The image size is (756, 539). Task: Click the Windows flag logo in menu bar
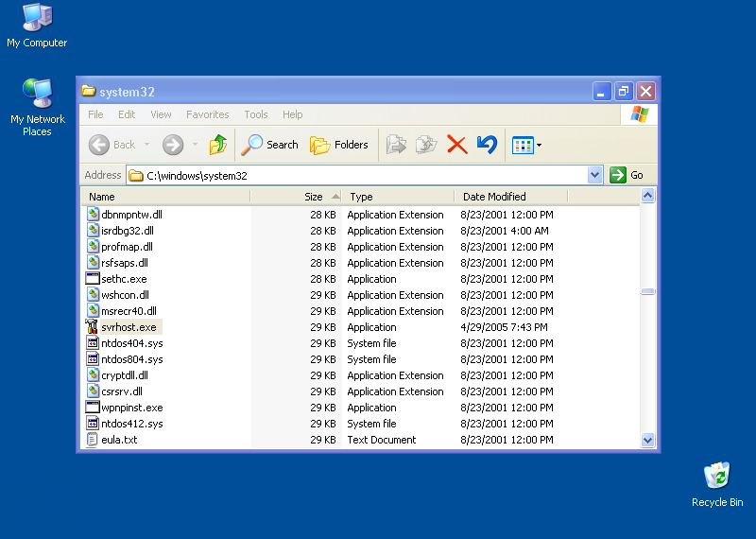(x=640, y=114)
